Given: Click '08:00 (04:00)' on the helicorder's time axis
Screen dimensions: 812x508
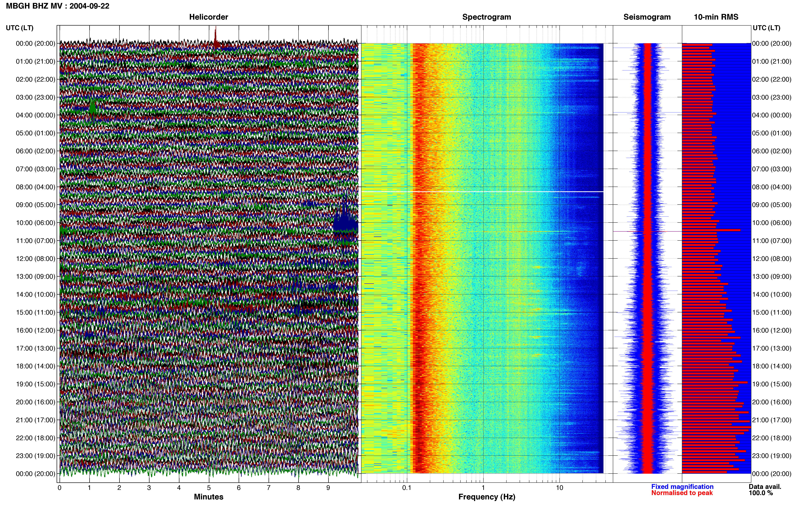Looking at the screenshot, I should pyautogui.click(x=36, y=187).
